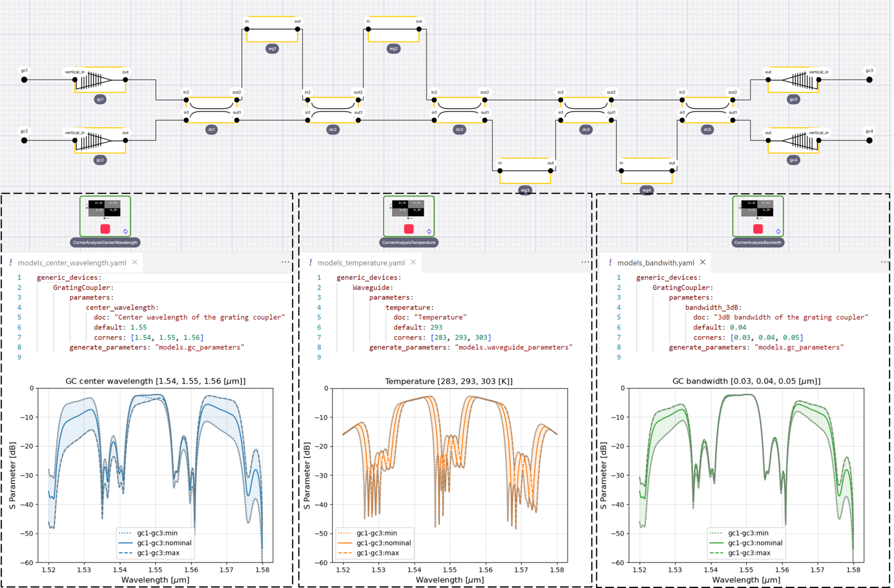894x588 pixels.
Task: Click the CornerAnalysisTemperature name label
Action: (x=409, y=242)
